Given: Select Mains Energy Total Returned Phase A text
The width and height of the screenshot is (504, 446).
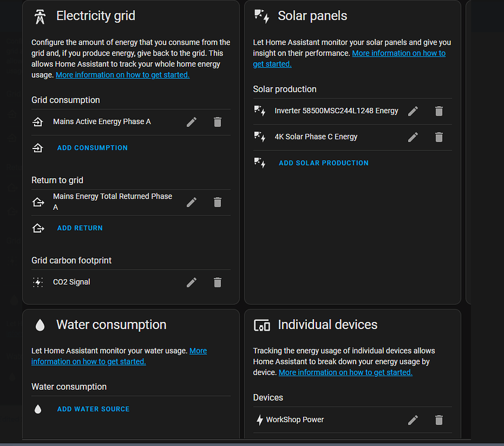Looking at the screenshot, I should pos(113,202).
